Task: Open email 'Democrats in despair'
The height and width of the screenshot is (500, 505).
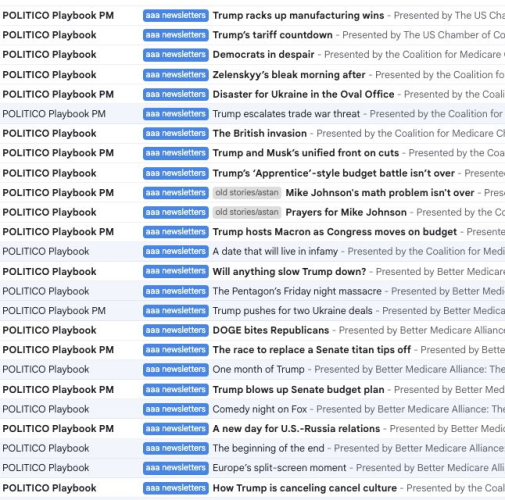Action: [x=263, y=55]
